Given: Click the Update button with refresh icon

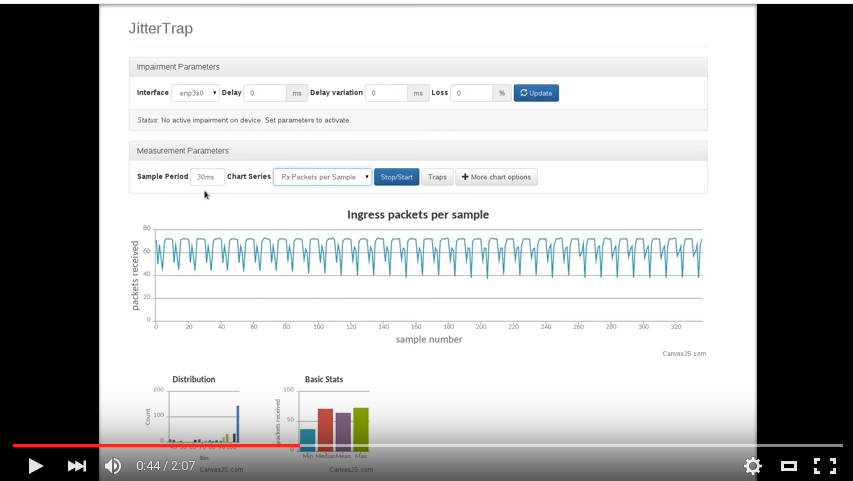Looking at the screenshot, I should coord(536,93).
